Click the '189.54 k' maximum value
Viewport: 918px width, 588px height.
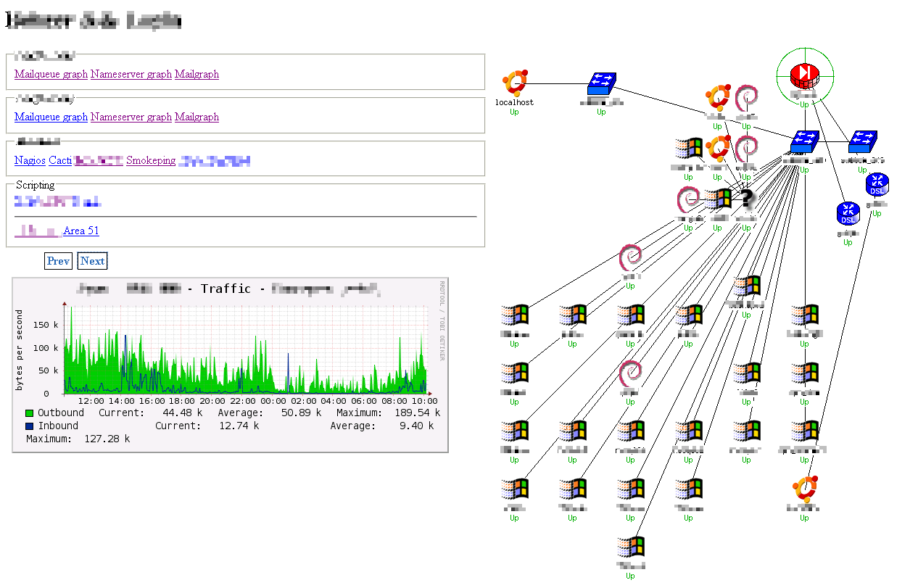418,413
